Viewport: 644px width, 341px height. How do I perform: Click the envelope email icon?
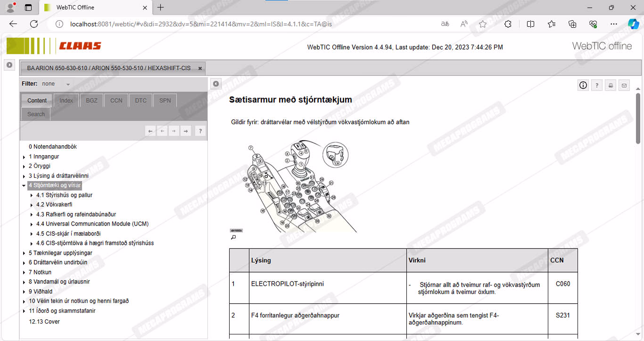pos(624,85)
